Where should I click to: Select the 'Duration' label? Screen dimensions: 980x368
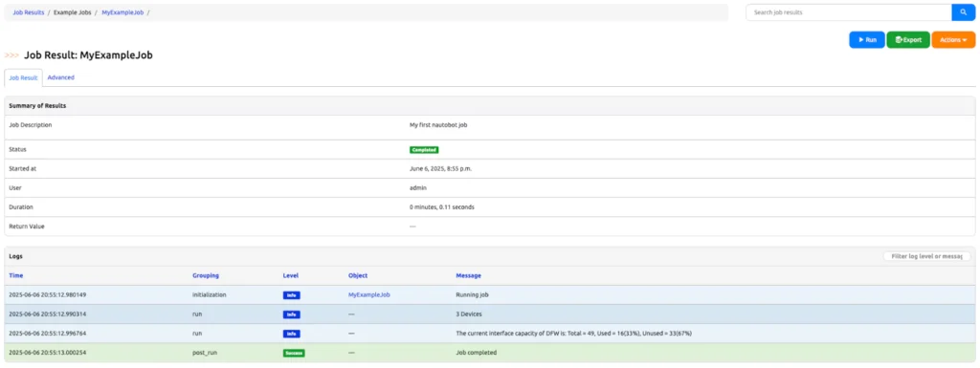[x=21, y=207]
